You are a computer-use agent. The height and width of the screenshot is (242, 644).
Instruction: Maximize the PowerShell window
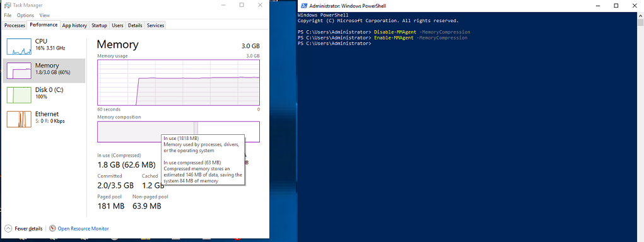(x=616, y=6)
